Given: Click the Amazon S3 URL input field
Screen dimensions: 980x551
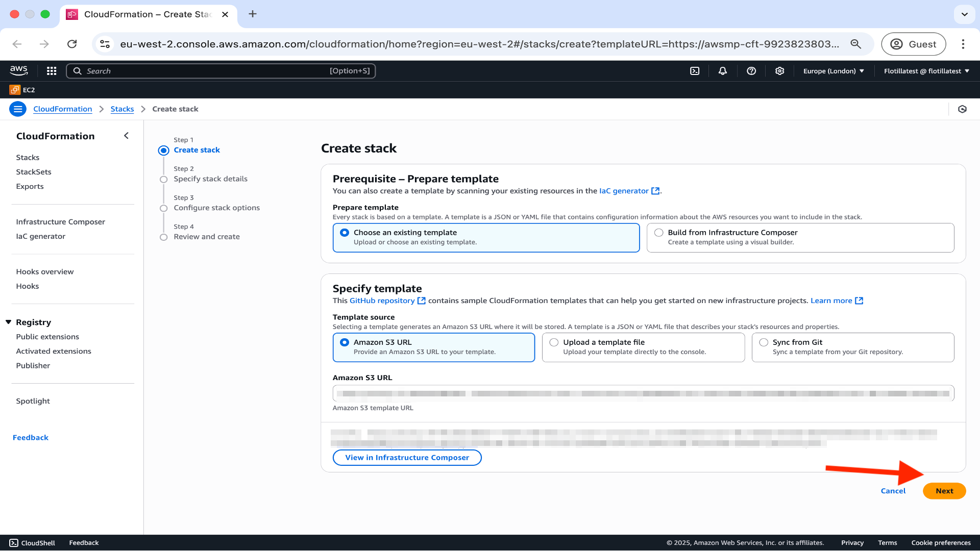Looking at the screenshot, I should tap(643, 393).
